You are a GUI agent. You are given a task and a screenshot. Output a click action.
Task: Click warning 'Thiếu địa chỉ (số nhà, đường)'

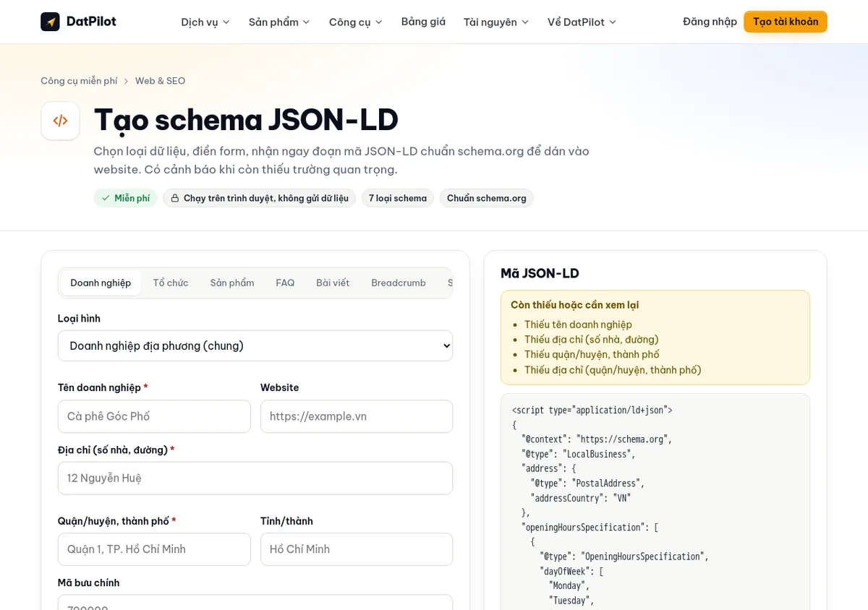pyautogui.click(x=592, y=340)
